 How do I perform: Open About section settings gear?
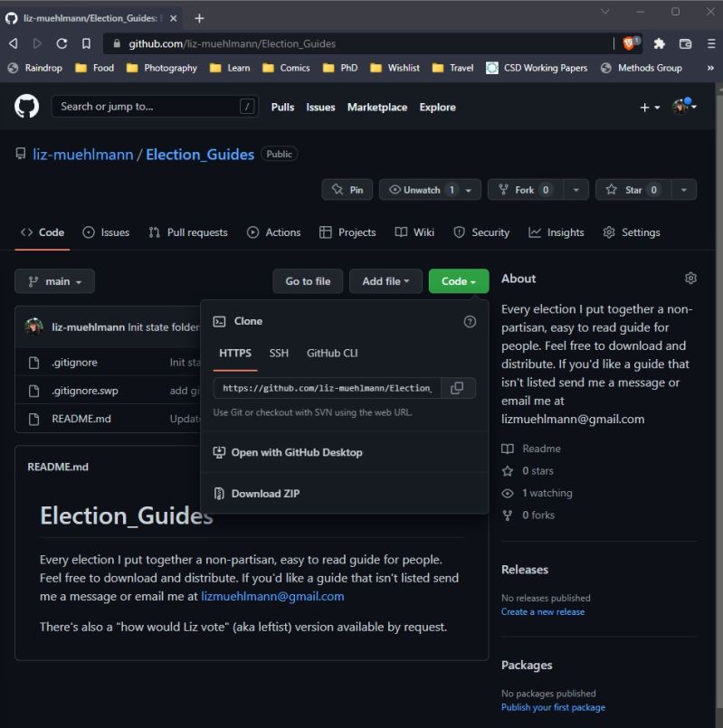click(690, 279)
